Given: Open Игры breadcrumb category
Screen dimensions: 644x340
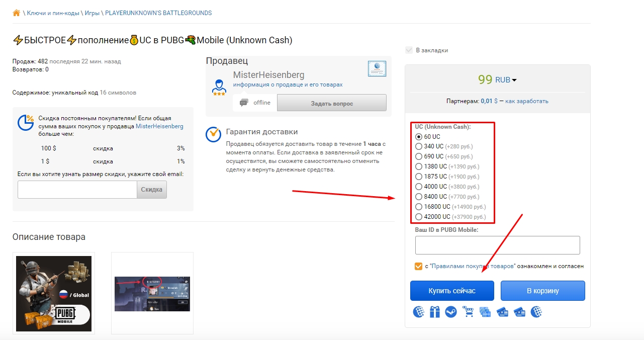Looking at the screenshot, I should click(x=93, y=13).
